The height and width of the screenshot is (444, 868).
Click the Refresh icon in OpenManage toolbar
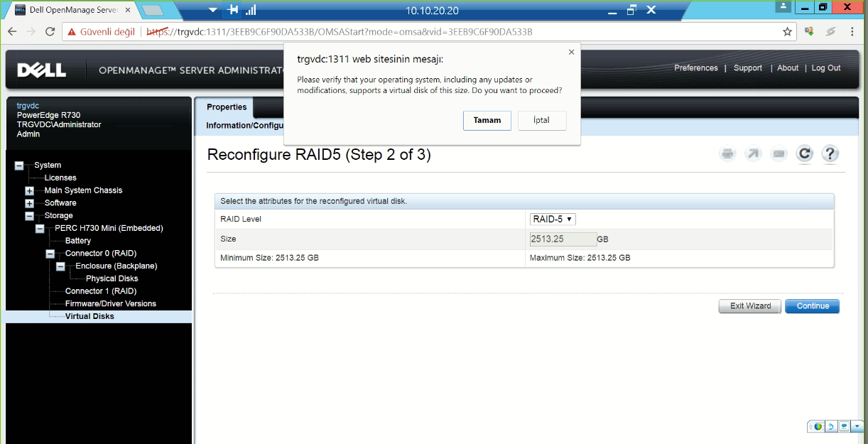pos(804,153)
